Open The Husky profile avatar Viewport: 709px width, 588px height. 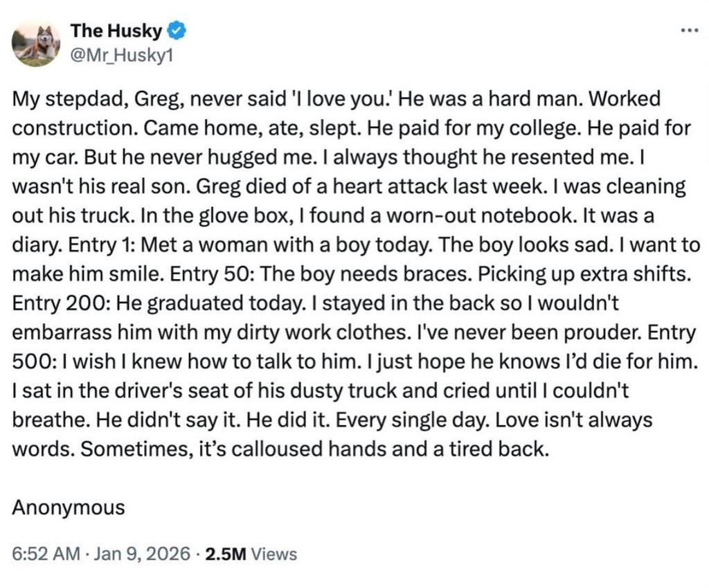pyautogui.click(x=36, y=43)
